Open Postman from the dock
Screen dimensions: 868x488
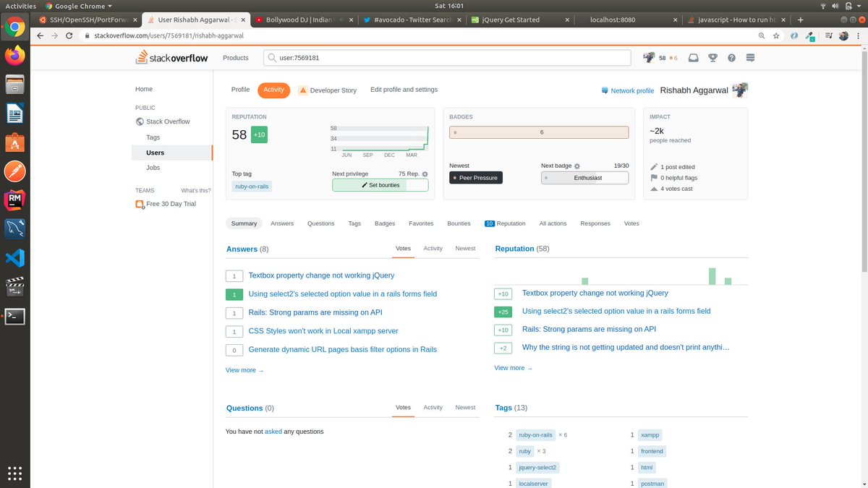(14, 171)
